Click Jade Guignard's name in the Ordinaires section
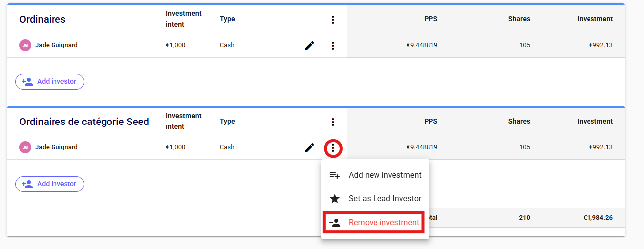The height and width of the screenshot is (249, 644). tap(56, 45)
